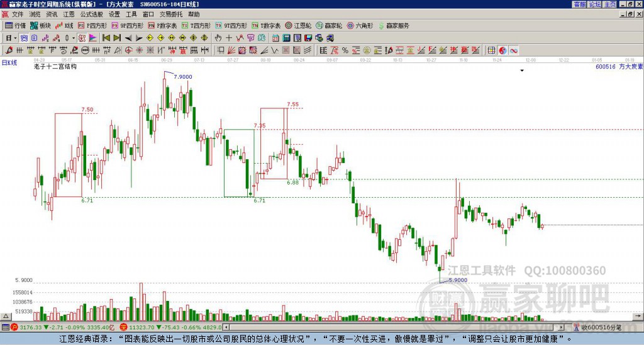Select the red circled cross tool
644x345 pixels.
pos(128,50)
